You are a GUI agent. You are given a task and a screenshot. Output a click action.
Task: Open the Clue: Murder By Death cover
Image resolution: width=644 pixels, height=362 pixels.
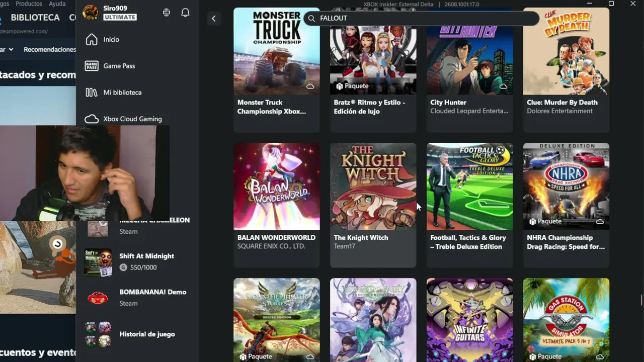point(567,51)
